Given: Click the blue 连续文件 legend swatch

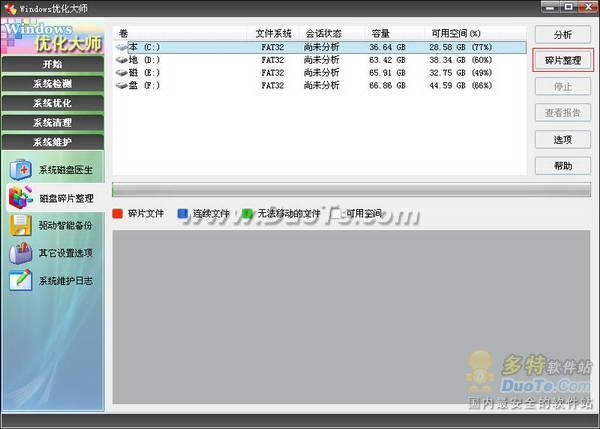Looking at the screenshot, I should [x=183, y=214].
